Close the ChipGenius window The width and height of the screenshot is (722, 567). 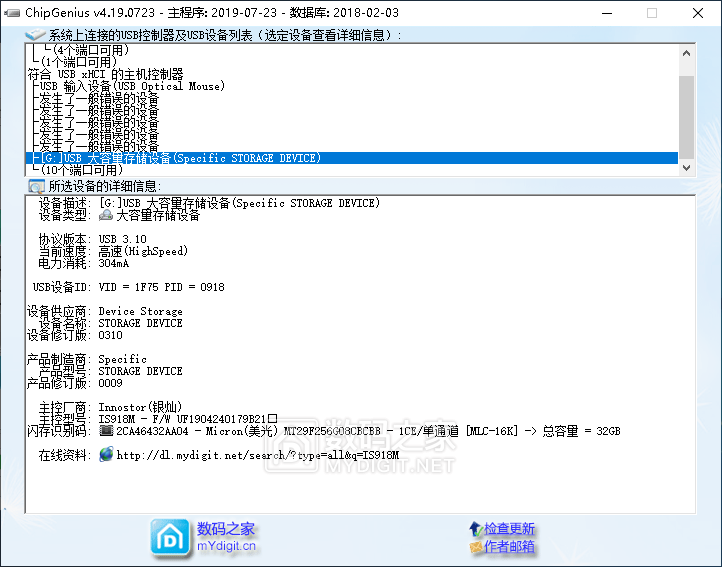pos(698,13)
